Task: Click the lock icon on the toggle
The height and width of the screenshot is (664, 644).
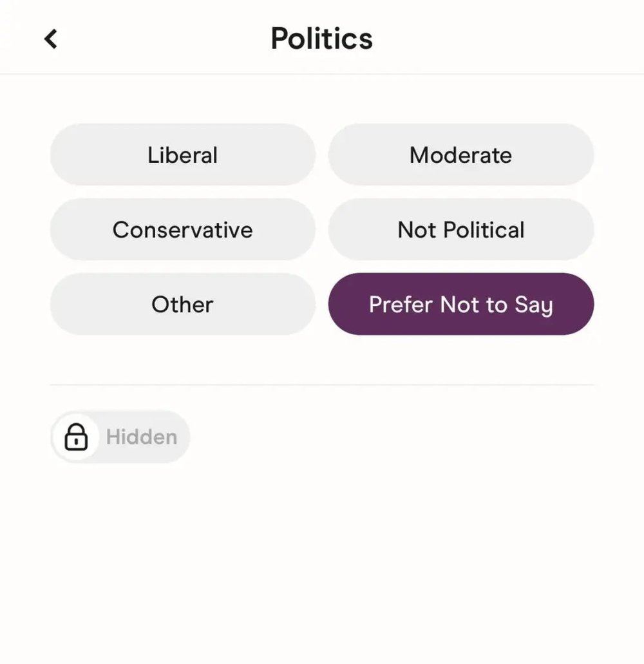Action: (76, 437)
